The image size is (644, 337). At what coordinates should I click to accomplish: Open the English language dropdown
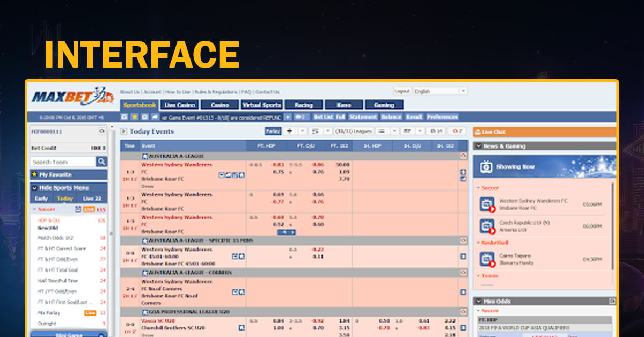point(463,91)
